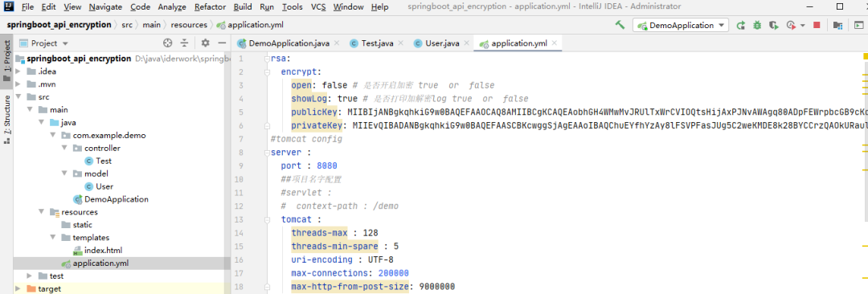Image resolution: width=868 pixels, height=294 pixels.
Task: Stop the app with the red square
Action: point(817,25)
